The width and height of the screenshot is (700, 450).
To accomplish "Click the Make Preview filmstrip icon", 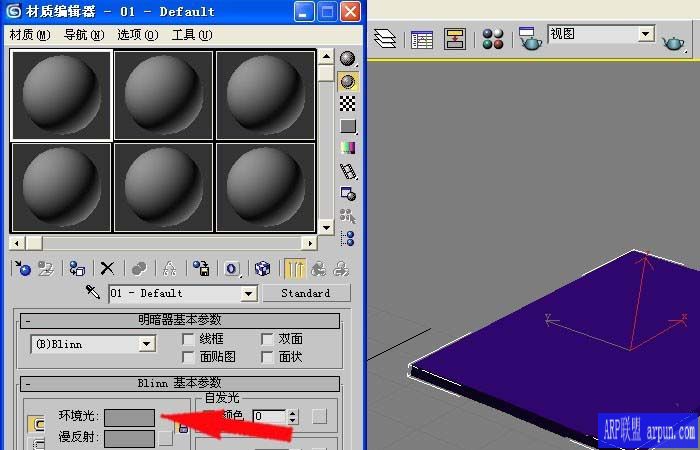I will (x=347, y=171).
